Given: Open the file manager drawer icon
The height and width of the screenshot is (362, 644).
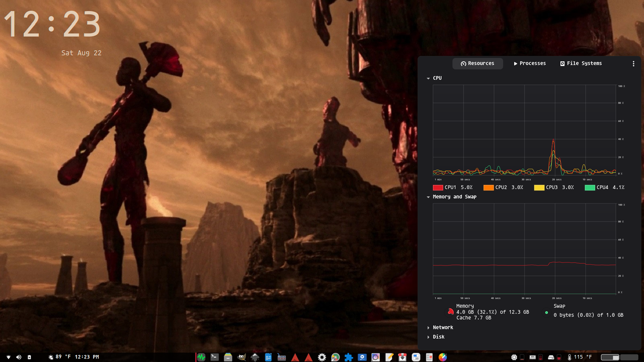Looking at the screenshot, I should point(228,357).
